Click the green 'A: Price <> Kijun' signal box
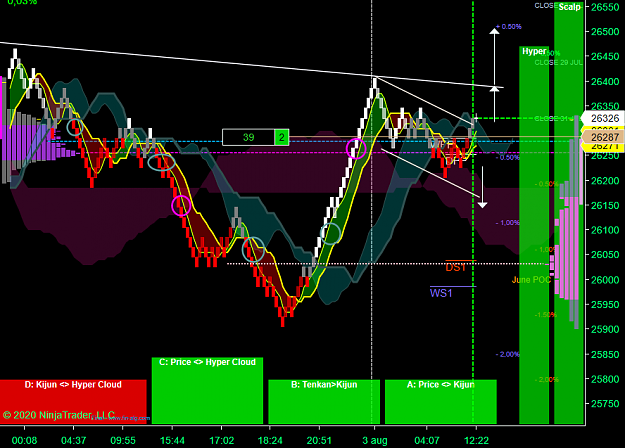The height and width of the screenshot is (448, 625). 440,401
